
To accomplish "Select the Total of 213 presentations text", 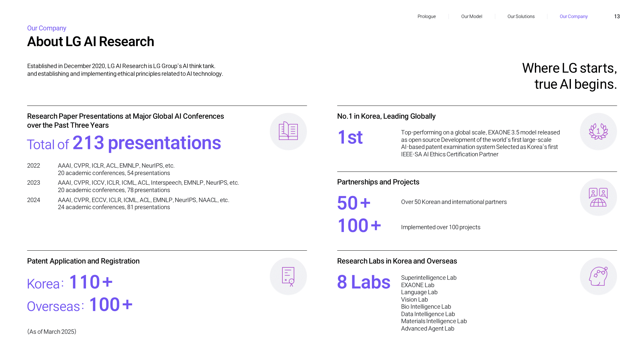I will tap(124, 143).
